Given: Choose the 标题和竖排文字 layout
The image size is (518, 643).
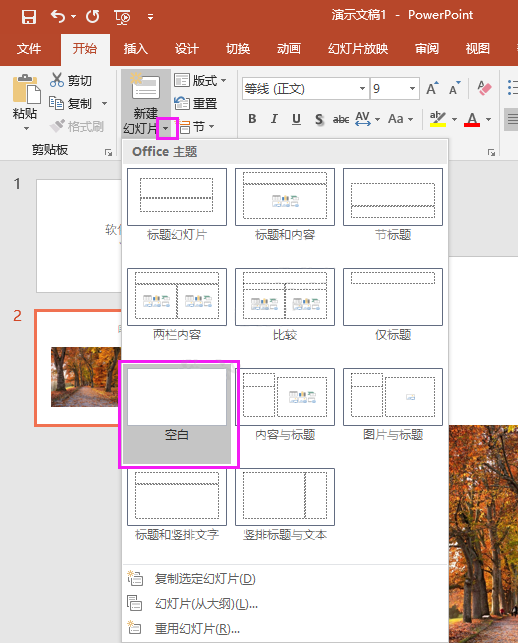Looking at the screenshot, I should click(177, 505).
